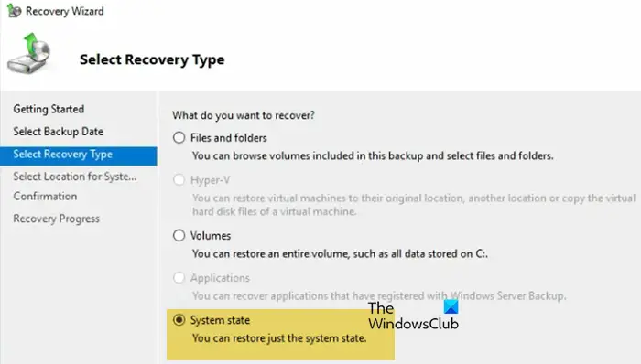Click the disabled Hyper-V radio button
This screenshot has height=364, width=641.
(x=179, y=180)
